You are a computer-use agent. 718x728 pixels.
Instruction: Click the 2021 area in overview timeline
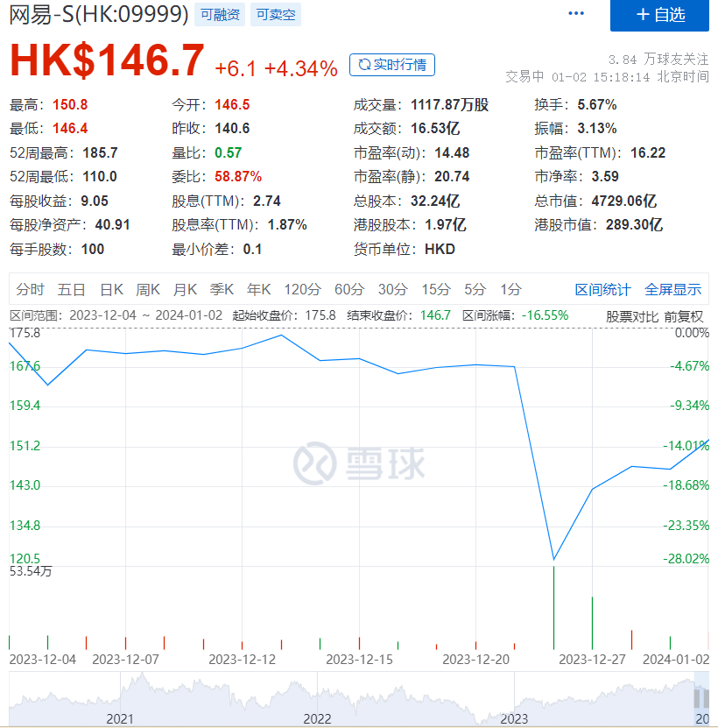point(120,718)
